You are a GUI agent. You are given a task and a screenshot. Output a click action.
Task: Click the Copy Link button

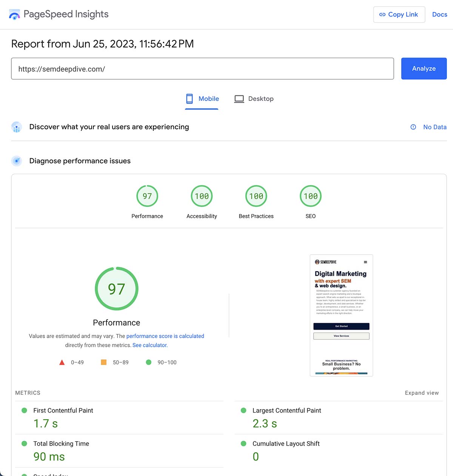[399, 14]
